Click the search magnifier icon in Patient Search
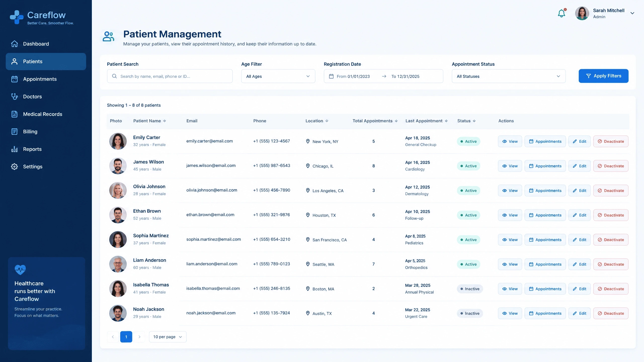 [x=114, y=76]
